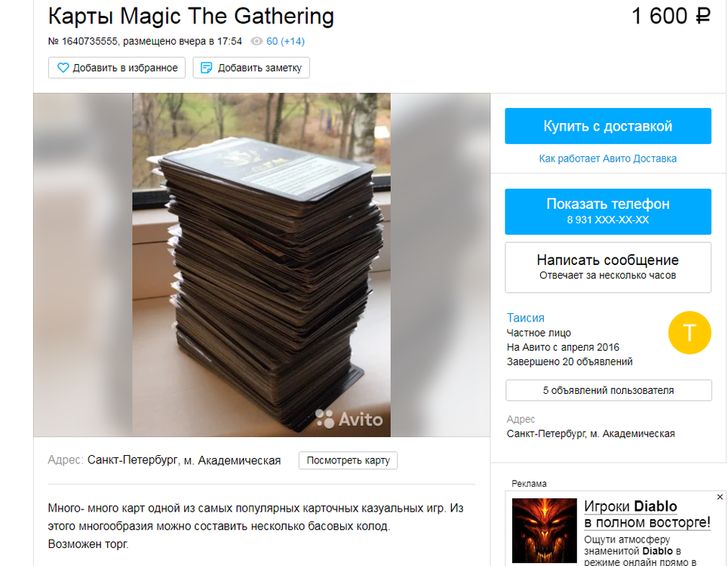Click the blurred left side of photo gallery
The image size is (728, 566).
pyautogui.click(x=83, y=265)
